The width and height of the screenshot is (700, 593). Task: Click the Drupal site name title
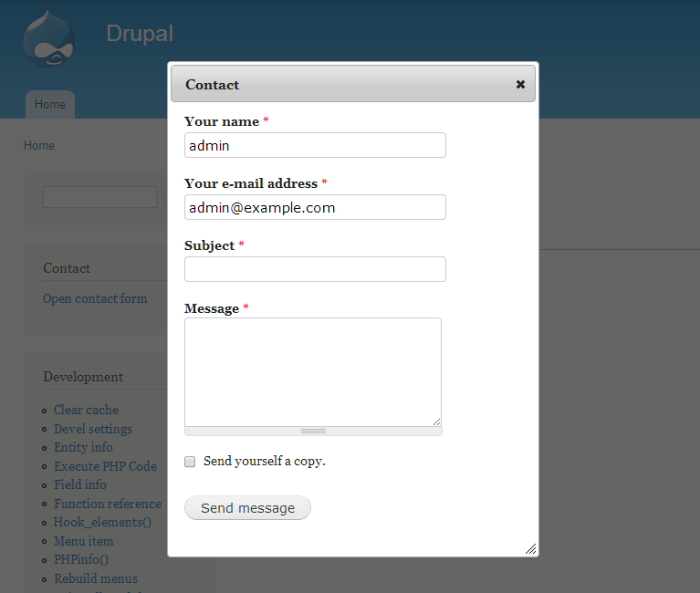point(140,34)
